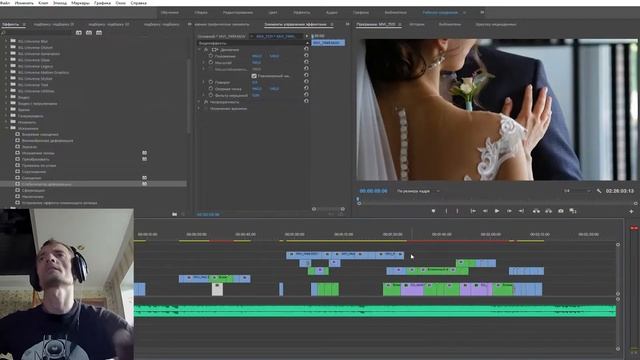Click the Program monitor current timecode
Viewport: 640px width, 360px height.
(x=373, y=191)
